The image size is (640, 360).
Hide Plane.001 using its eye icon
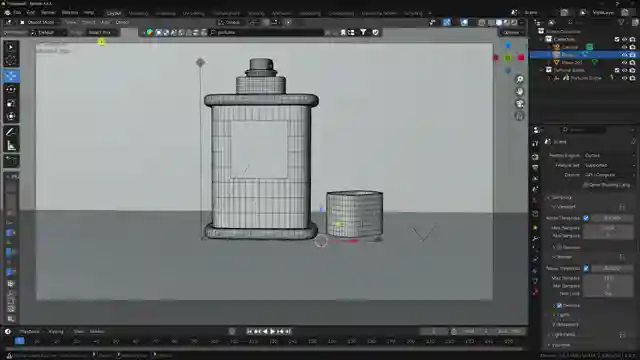(624, 62)
